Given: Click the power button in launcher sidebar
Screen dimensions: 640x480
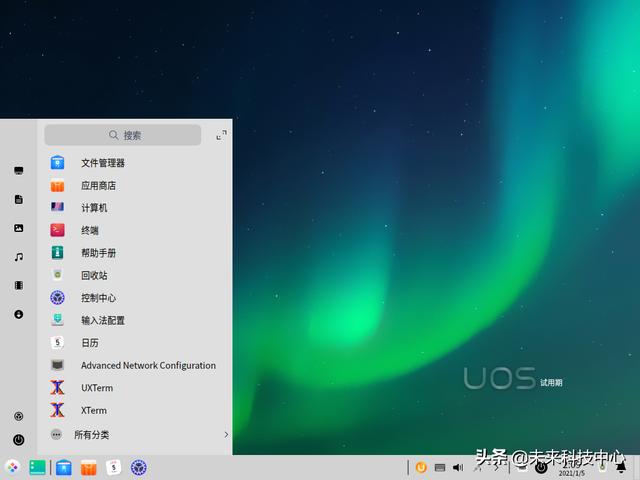Looking at the screenshot, I should pyautogui.click(x=18, y=440).
